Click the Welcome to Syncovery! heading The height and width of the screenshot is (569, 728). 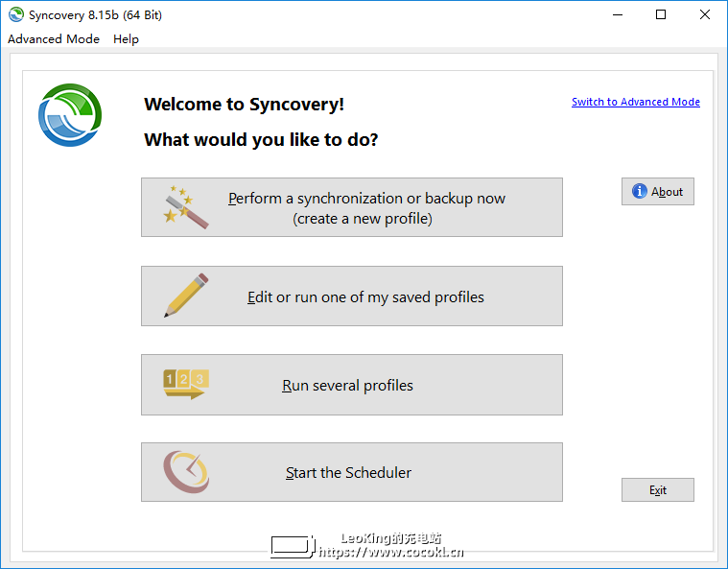point(245,104)
